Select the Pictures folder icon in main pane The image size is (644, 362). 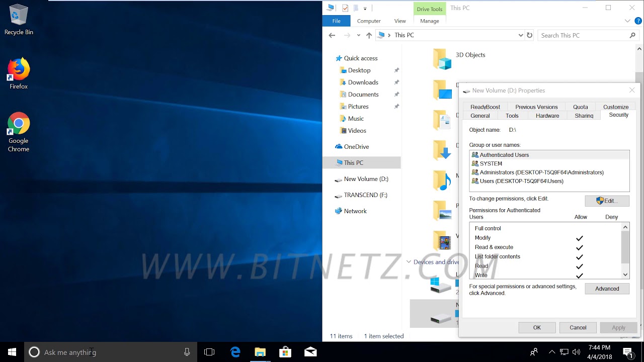pyautogui.click(x=442, y=210)
